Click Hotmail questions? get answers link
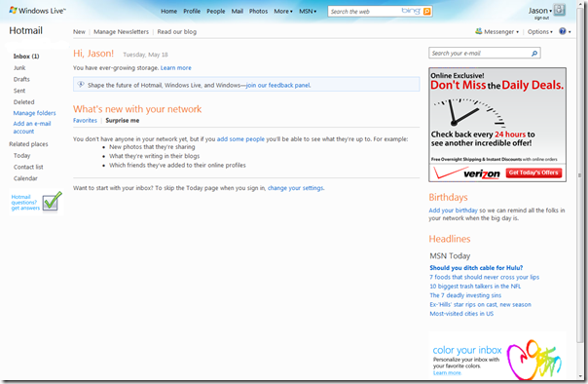The width and height of the screenshot is (588, 384). [x=25, y=203]
